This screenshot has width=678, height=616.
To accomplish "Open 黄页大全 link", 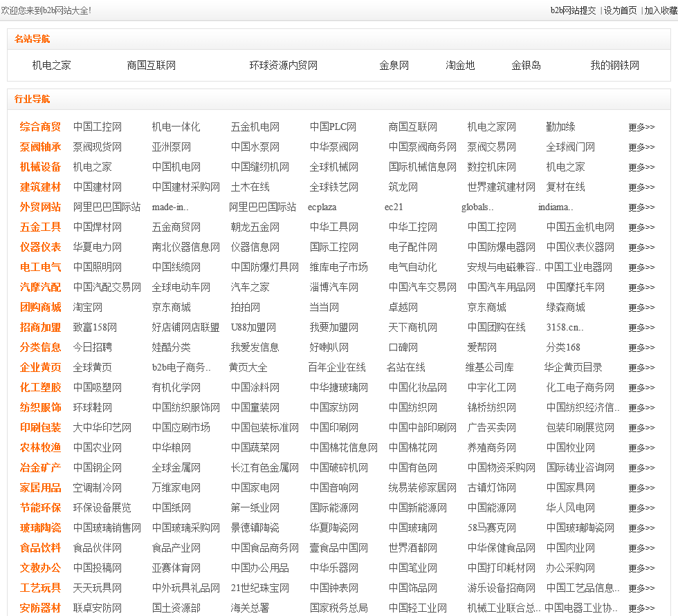I will coord(248,367).
